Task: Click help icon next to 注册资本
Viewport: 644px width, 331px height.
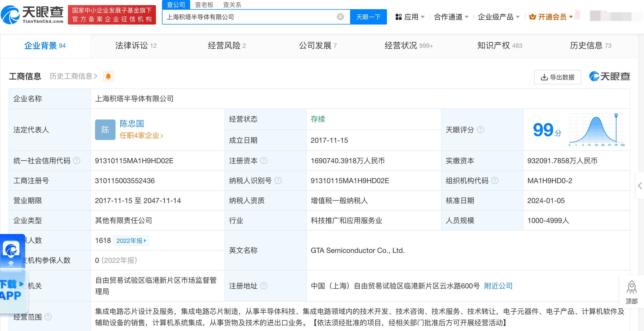Action: pyautogui.click(x=264, y=161)
